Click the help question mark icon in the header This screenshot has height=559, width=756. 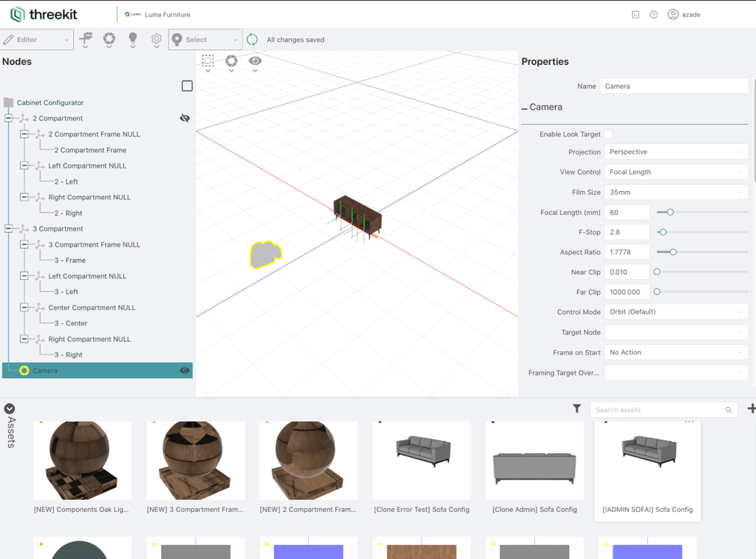654,14
